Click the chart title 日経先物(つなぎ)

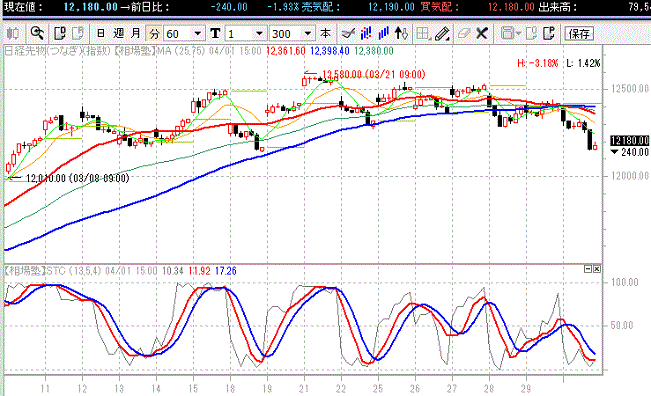44,51
